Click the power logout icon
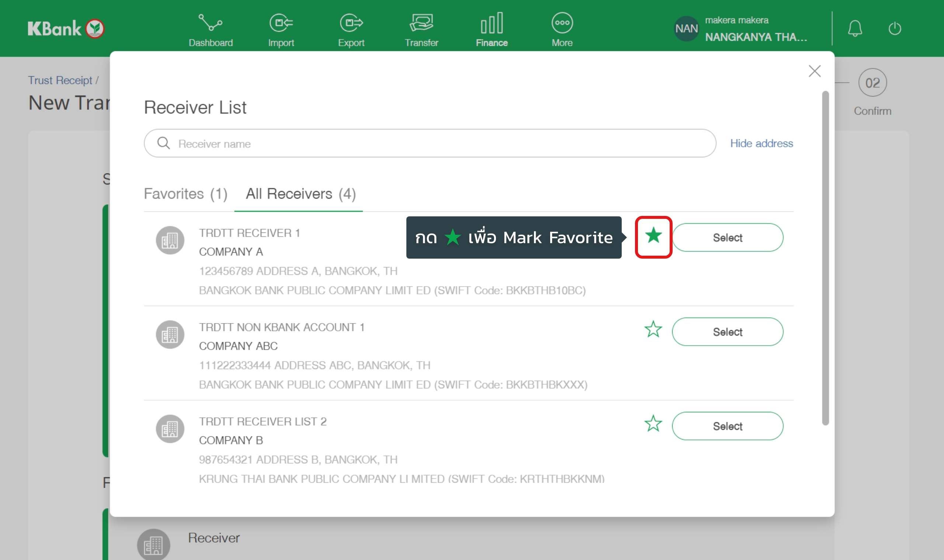Screen dimensions: 944x560 tap(895, 29)
